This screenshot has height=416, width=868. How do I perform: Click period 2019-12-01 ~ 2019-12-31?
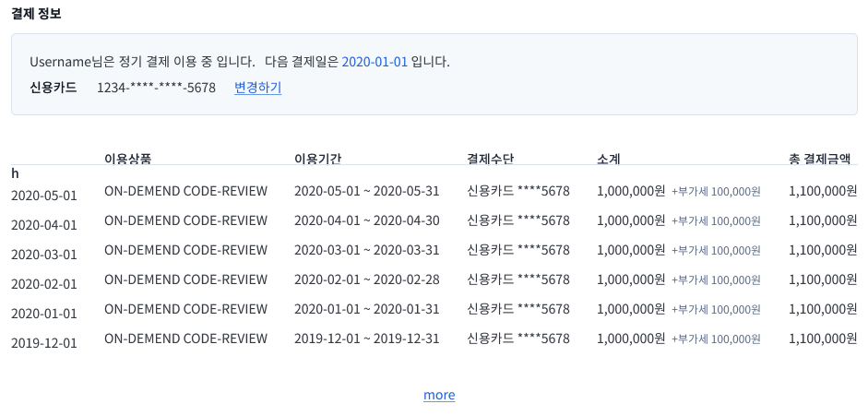click(x=367, y=338)
